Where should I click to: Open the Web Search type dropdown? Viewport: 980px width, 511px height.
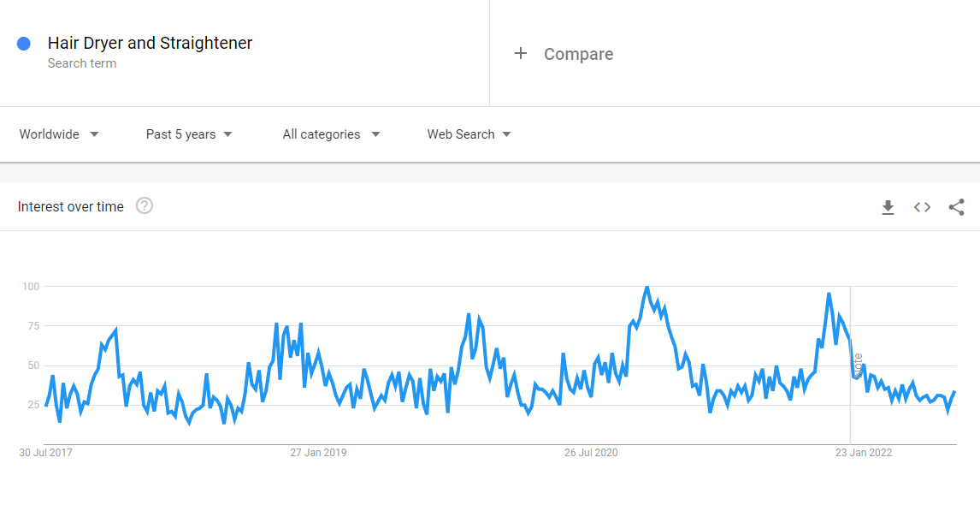click(x=469, y=134)
